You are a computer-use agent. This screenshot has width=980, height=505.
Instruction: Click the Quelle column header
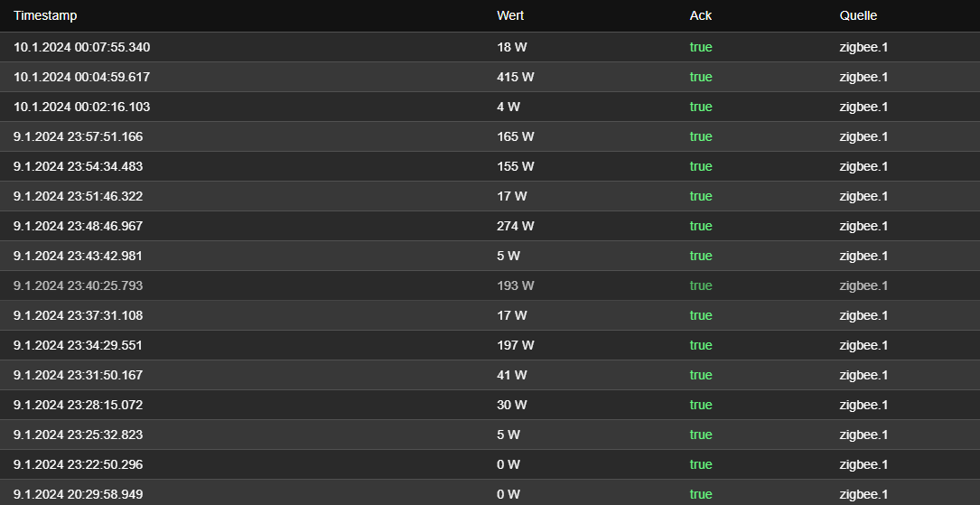(858, 15)
